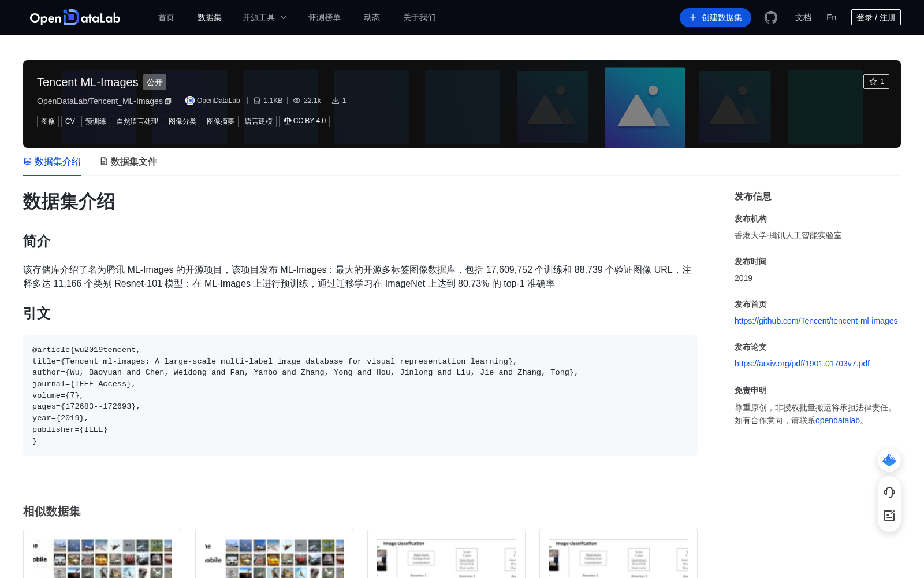This screenshot has width=924, height=578.
Task: Open 动态 navigation item
Action: point(372,17)
